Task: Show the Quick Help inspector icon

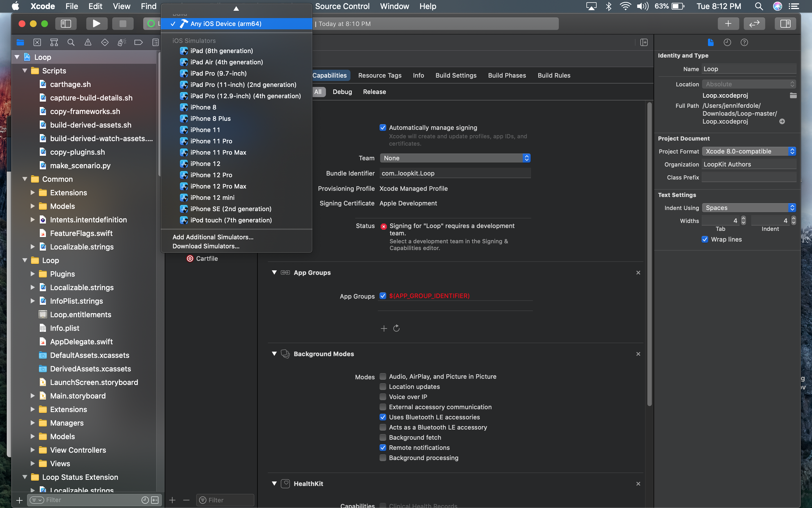Action: [x=744, y=42]
